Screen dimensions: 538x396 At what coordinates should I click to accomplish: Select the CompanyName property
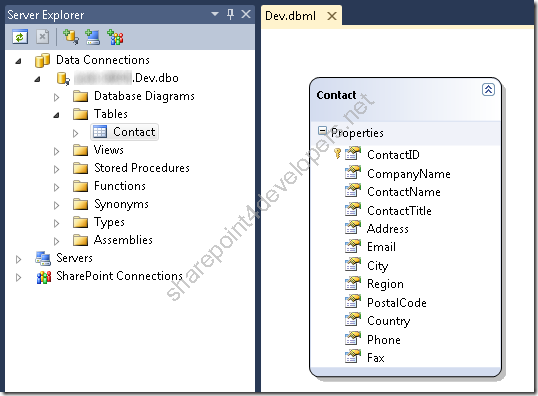[x=409, y=174]
